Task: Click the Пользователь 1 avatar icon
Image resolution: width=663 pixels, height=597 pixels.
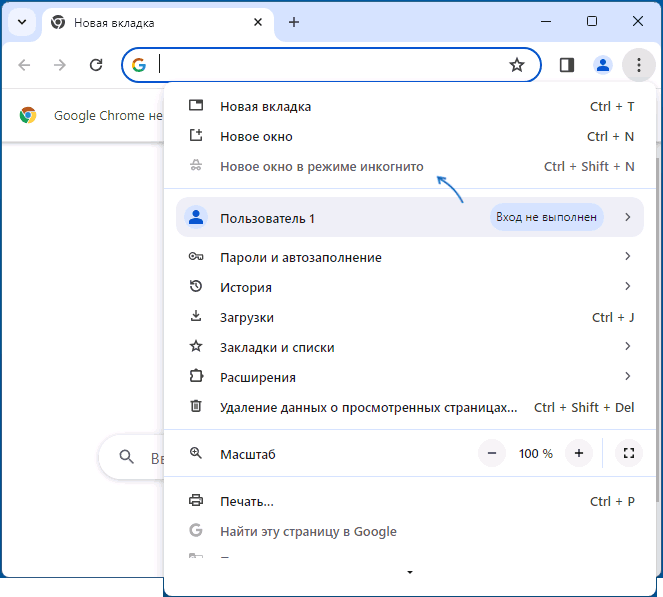Action: [x=196, y=217]
